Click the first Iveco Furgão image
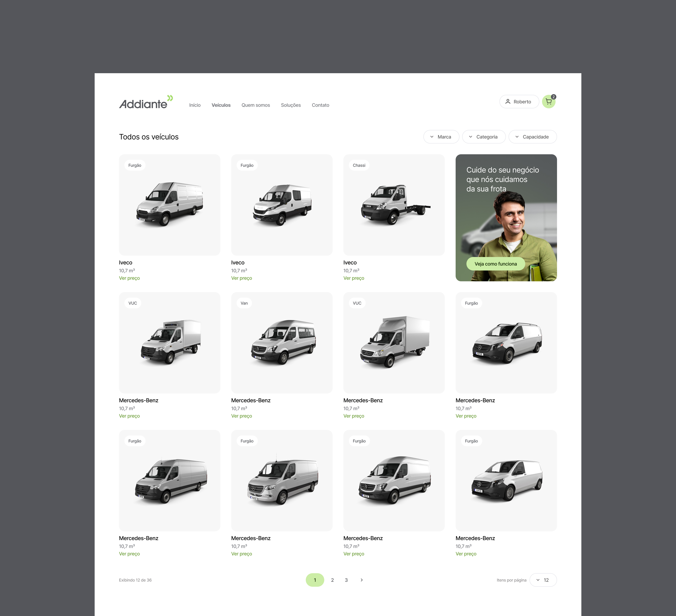The width and height of the screenshot is (676, 616). [169, 205]
